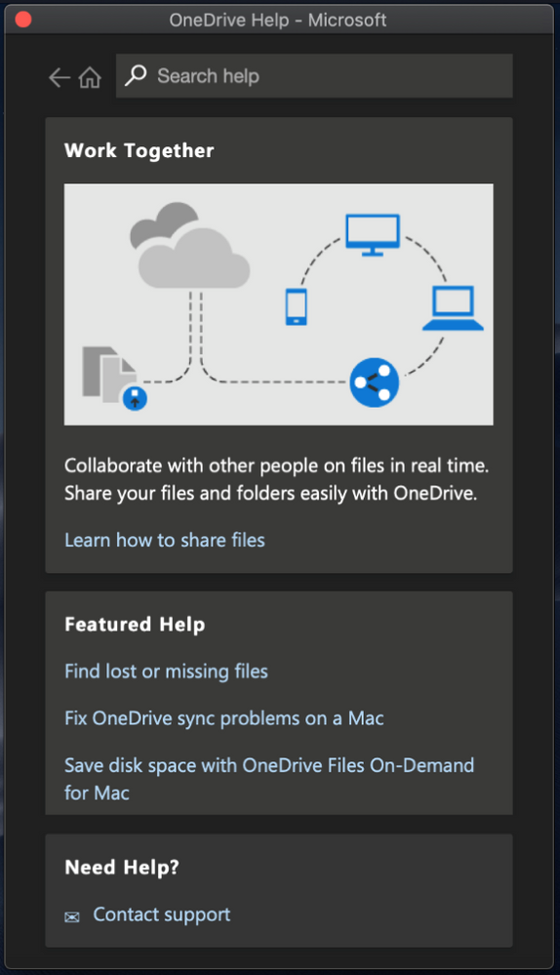
Task: Click the Featured Help heading
Action: coord(135,625)
